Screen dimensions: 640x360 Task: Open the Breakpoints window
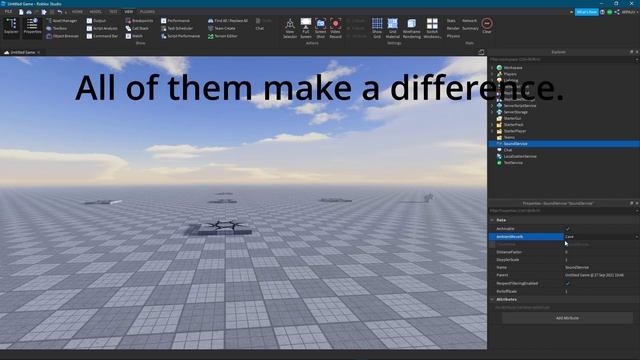tap(139, 20)
